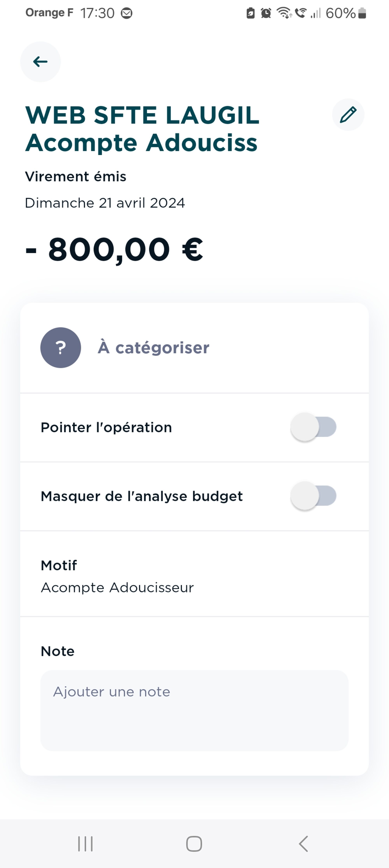
Task: Tap the back arrow button
Action: 40,62
